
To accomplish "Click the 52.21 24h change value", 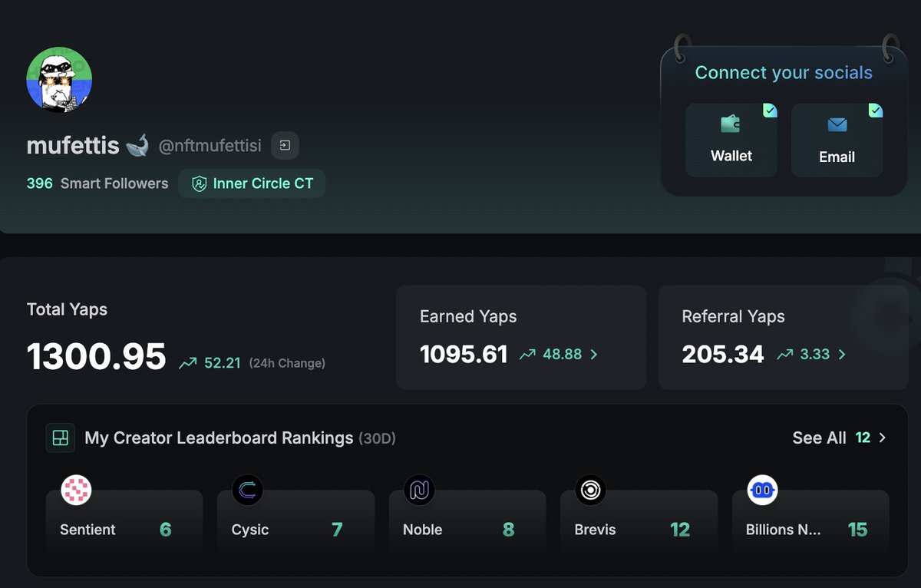I will click(223, 363).
